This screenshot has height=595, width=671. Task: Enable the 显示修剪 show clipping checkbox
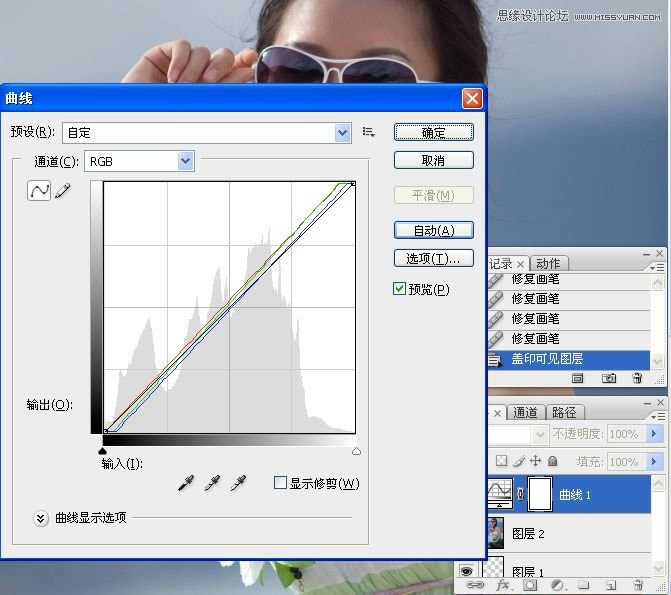coord(281,483)
